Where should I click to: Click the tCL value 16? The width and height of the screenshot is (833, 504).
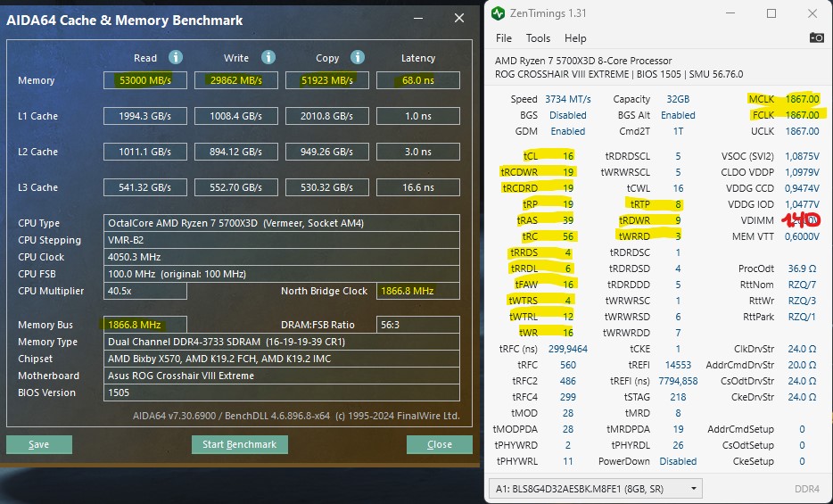click(x=568, y=156)
